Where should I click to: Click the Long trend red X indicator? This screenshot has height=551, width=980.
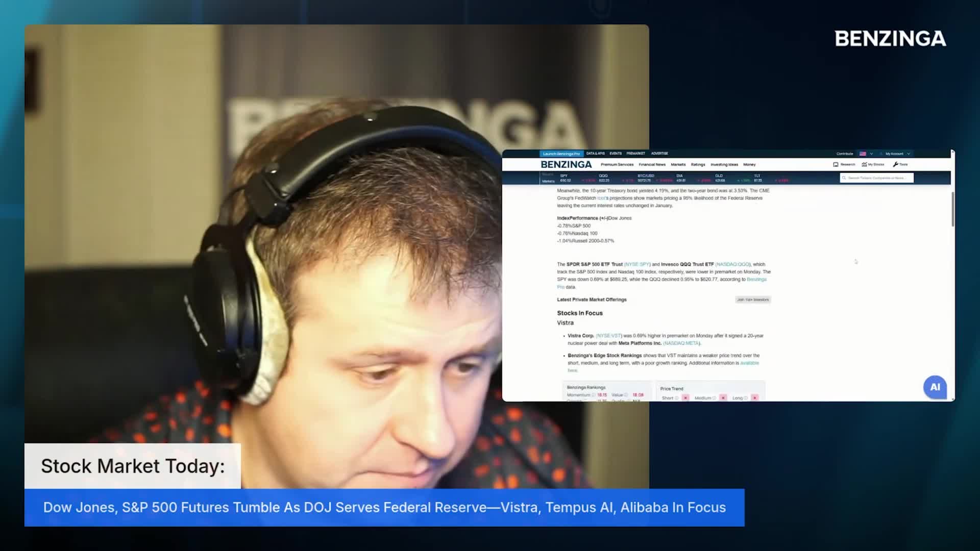click(754, 398)
